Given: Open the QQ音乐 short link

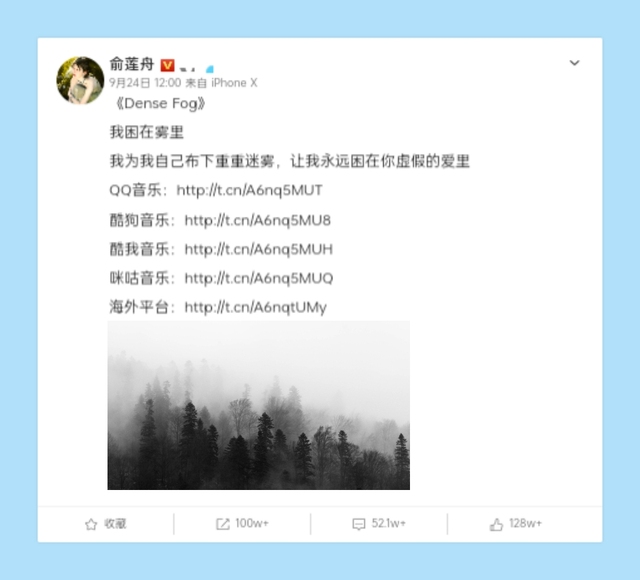Looking at the screenshot, I should pyautogui.click(x=249, y=191).
